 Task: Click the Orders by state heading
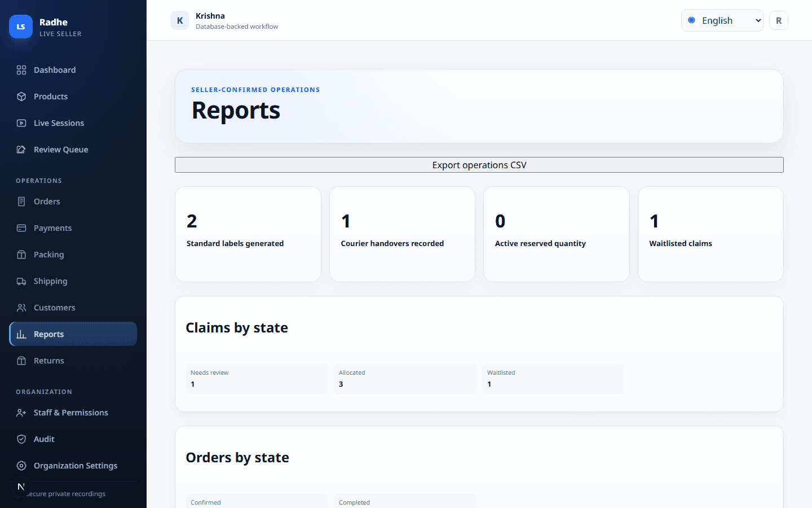[237, 458]
